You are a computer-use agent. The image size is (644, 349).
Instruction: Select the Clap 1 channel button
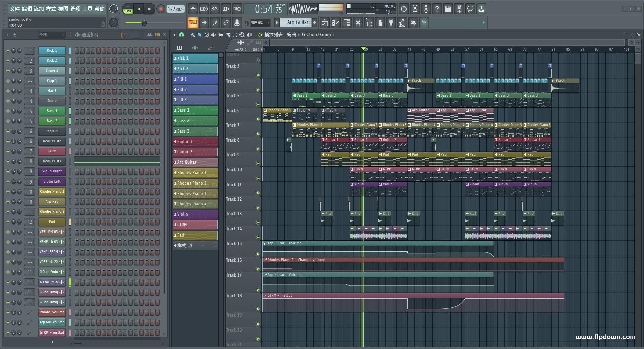tap(52, 81)
